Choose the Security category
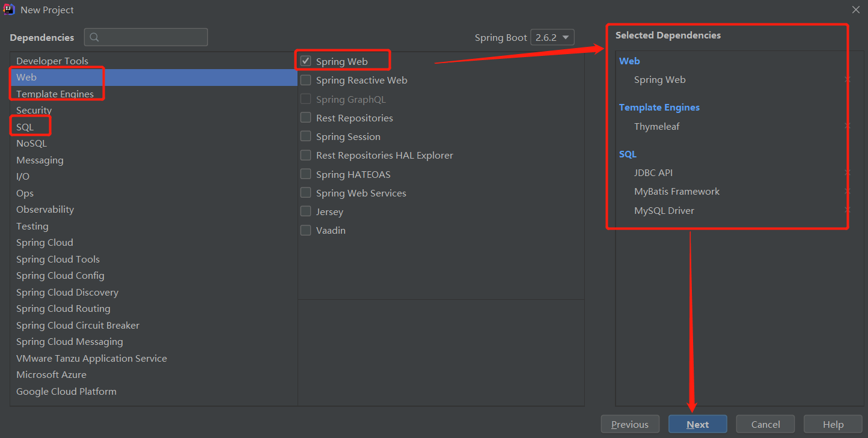 (154, 111)
